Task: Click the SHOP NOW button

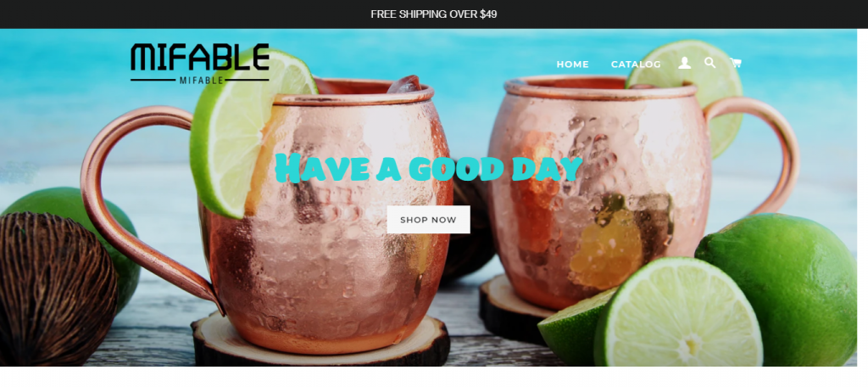Action: [428, 220]
